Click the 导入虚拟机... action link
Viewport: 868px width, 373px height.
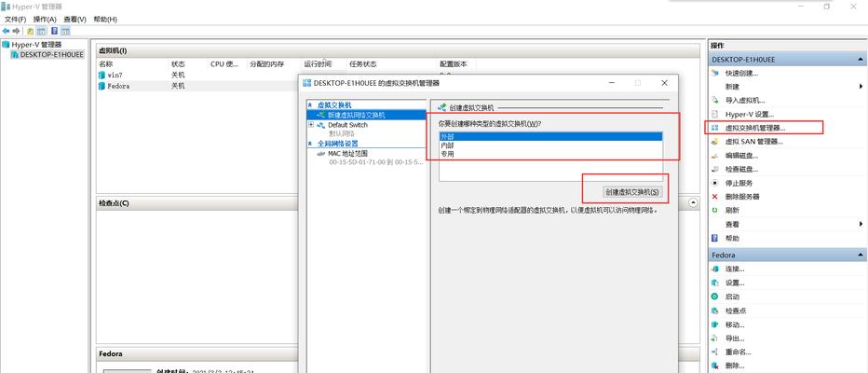745,101
